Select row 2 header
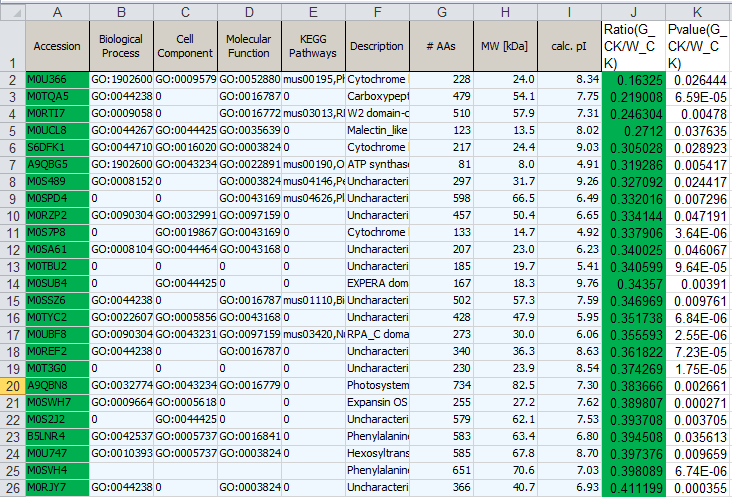Viewport: 732px width, 497px height. click(13, 80)
